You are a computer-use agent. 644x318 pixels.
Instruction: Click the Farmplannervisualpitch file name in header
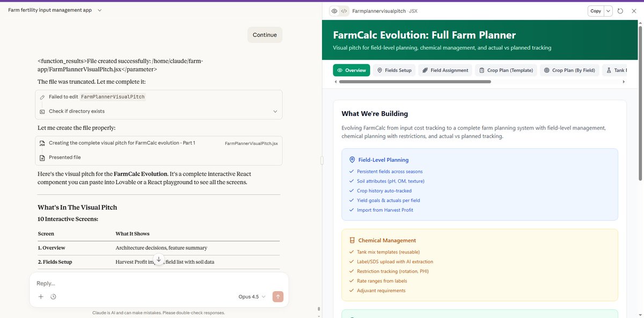[x=378, y=11]
